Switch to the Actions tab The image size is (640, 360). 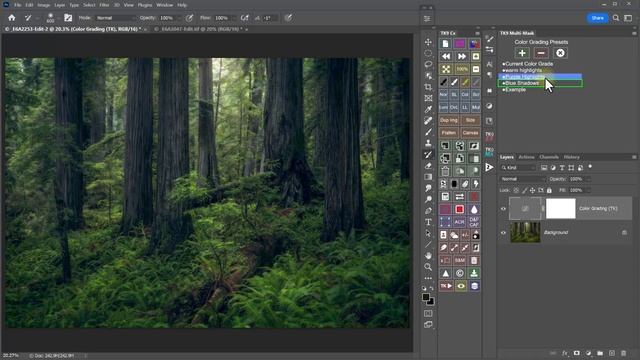[526, 157]
